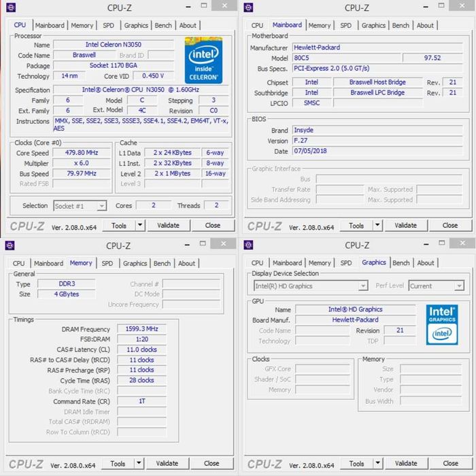This screenshot has width=476, height=476.
Task: Open the Mainboard tab in the CPU window
Action: coord(50,26)
